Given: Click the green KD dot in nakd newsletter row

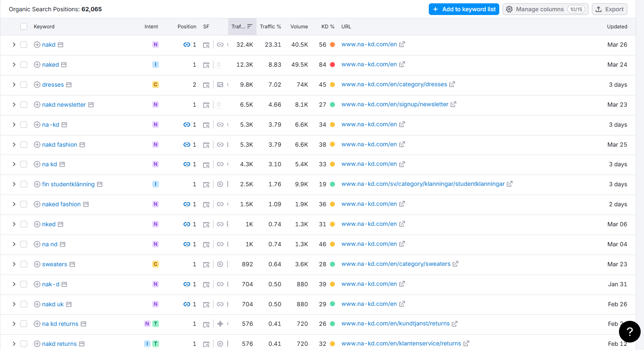Looking at the screenshot, I should pyautogui.click(x=332, y=105).
